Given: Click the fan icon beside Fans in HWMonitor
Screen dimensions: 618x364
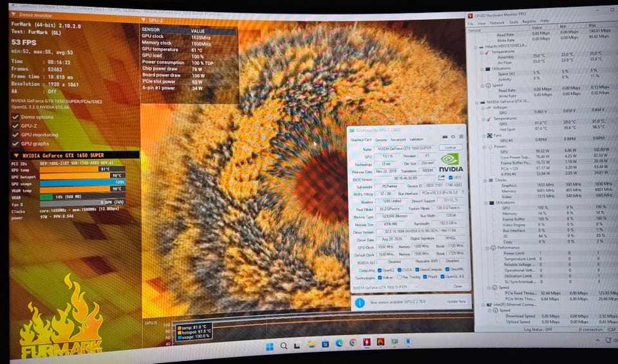Looking at the screenshot, I should tap(489, 136).
